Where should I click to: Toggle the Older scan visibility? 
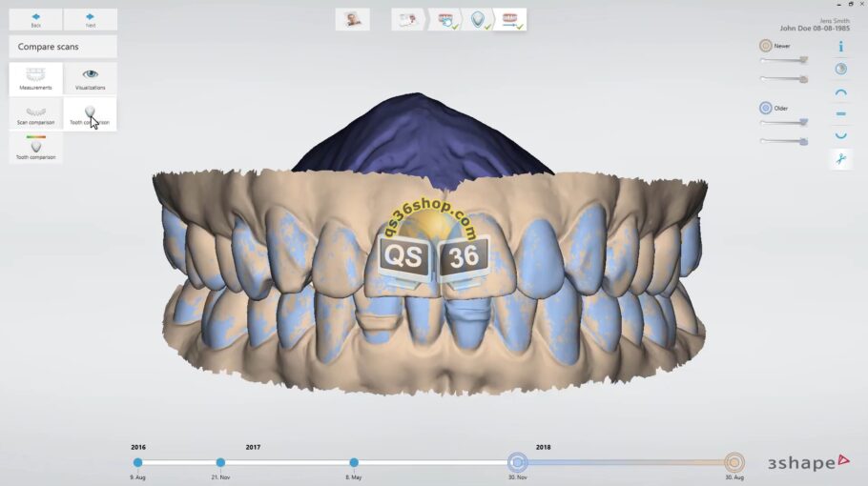pos(765,108)
